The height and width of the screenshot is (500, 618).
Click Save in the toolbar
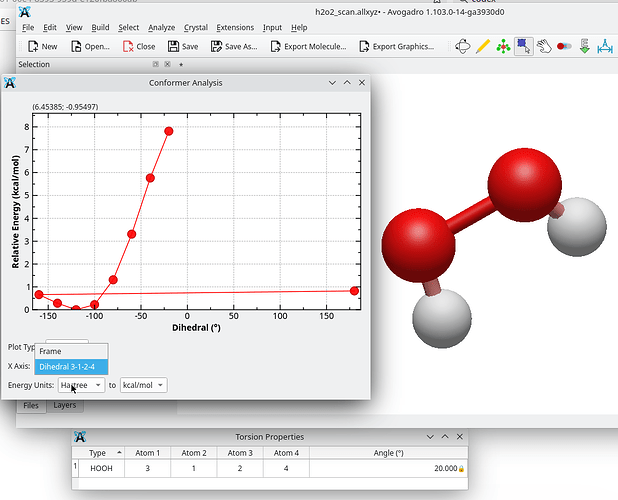click(x=183, y=46)
